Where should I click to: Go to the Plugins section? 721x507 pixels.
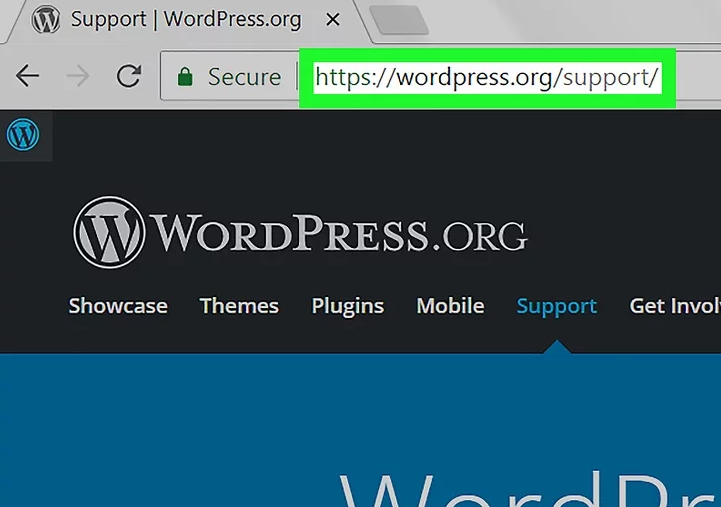coord(348,307)
